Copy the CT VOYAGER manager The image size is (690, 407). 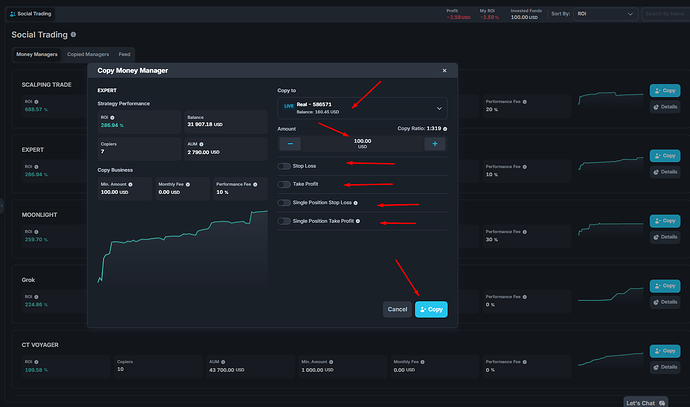[665, 351]
